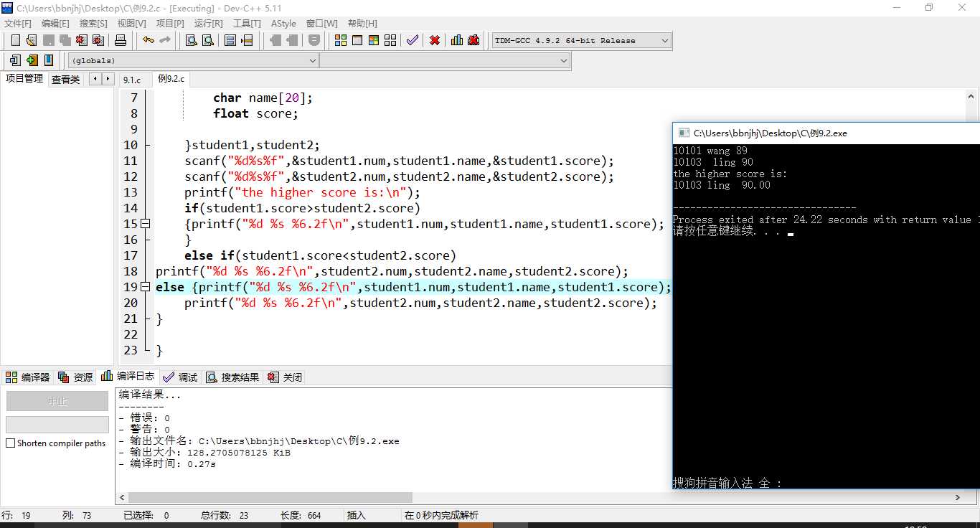
Task: Click the compile log scroll-right arrow
Action: [x=958, y=497]
